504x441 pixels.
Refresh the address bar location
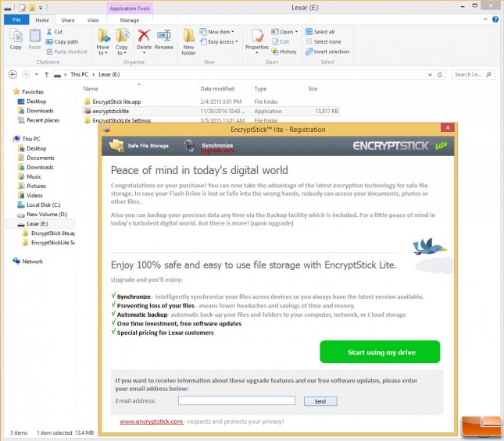point(440,75)
